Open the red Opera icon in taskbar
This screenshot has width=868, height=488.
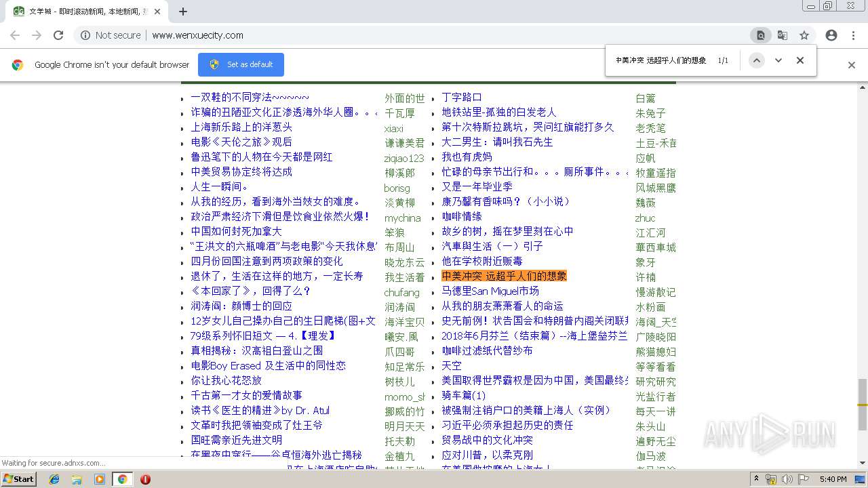(x=145, y=479)
